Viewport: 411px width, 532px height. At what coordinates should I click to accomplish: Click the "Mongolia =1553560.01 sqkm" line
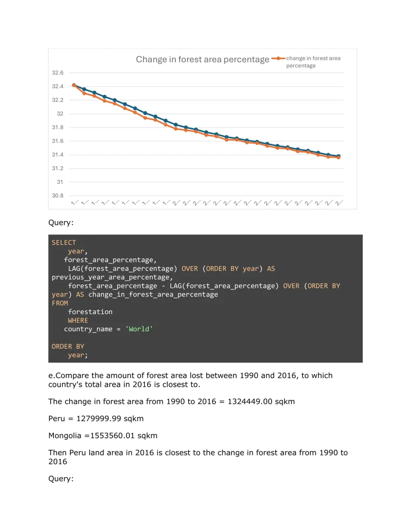(103, 435)
